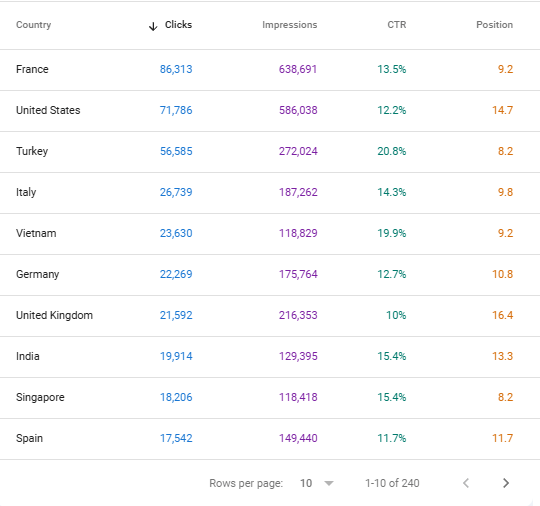Click Germany CTR value 12.7%
Viewport: 540px width, 506px height.
[392, 274]
